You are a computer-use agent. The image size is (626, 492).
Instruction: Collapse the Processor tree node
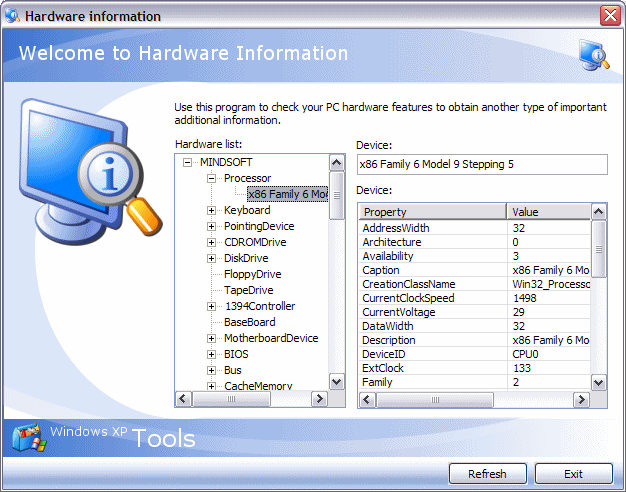[212, 179]
